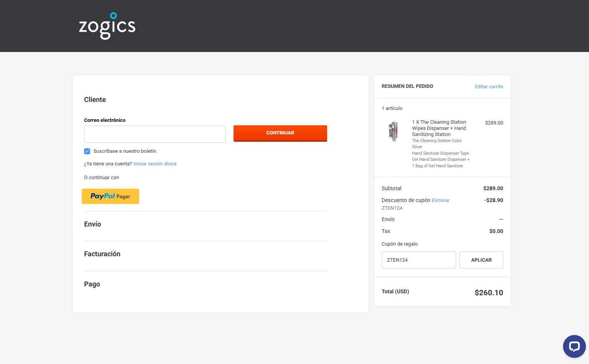Open the Editar carrito link
This screenshot has width=589, height=364.
(x=489, y=87)
